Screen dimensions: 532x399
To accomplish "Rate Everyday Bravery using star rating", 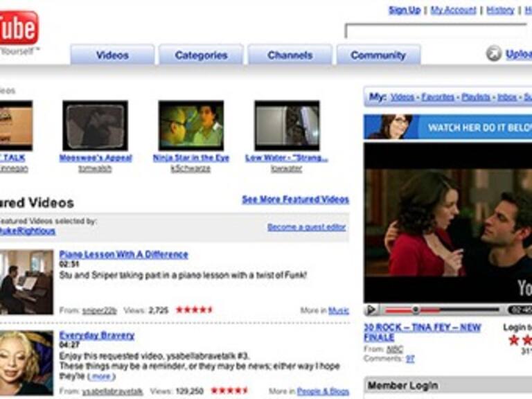I will tap(229, 391).
